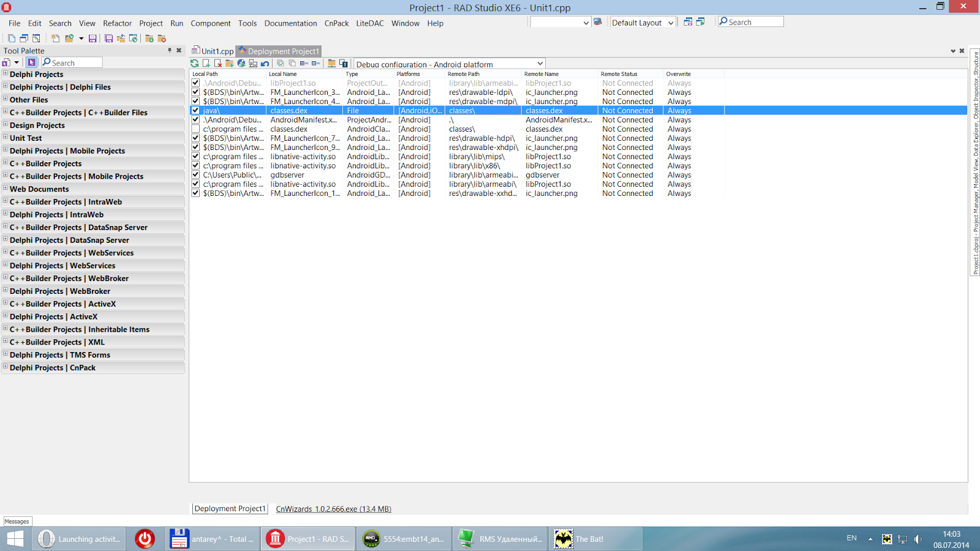980x551 pixels.
Task: Uncheck the AndroidManifest.xml row checkbox
Action: tap(195, 119)
